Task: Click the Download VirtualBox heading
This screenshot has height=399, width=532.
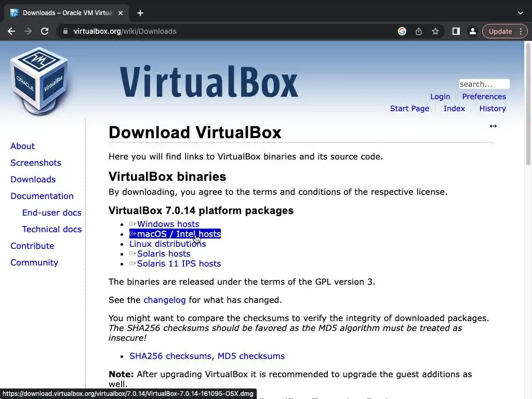Action: [x=195, y=132]
